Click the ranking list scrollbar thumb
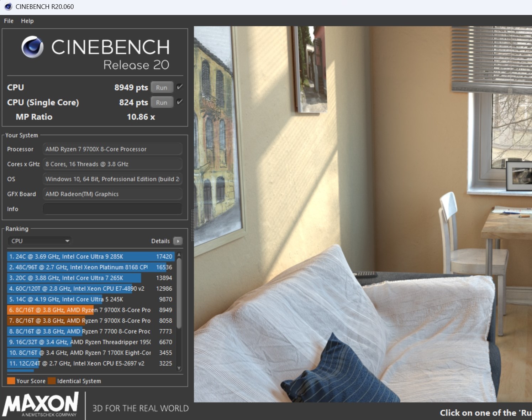Screen dimensions: 532x420 pyautogui.click(x=179, y=293)
